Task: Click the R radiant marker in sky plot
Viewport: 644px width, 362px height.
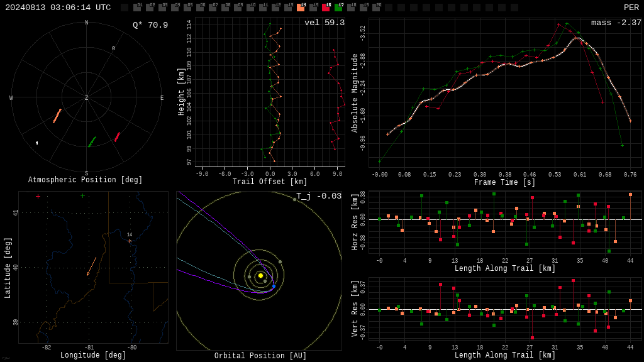Action: (x=113, y=48)
